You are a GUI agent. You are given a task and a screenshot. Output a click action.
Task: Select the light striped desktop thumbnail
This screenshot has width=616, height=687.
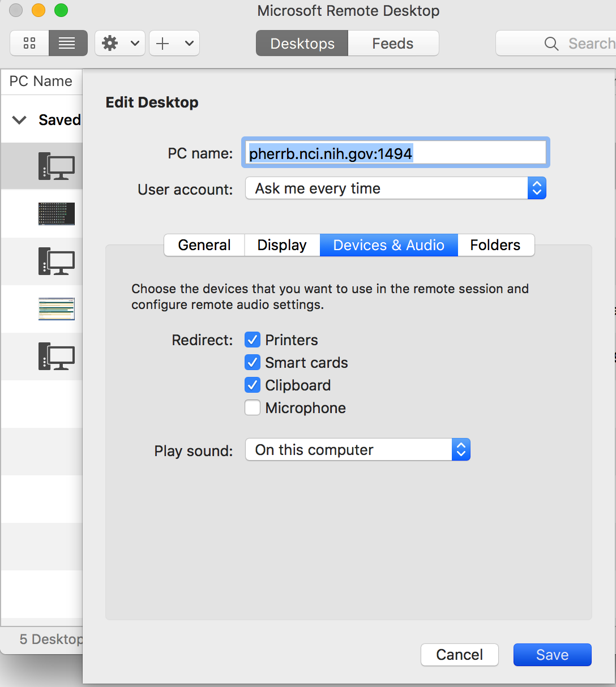[x=57, y=309]
